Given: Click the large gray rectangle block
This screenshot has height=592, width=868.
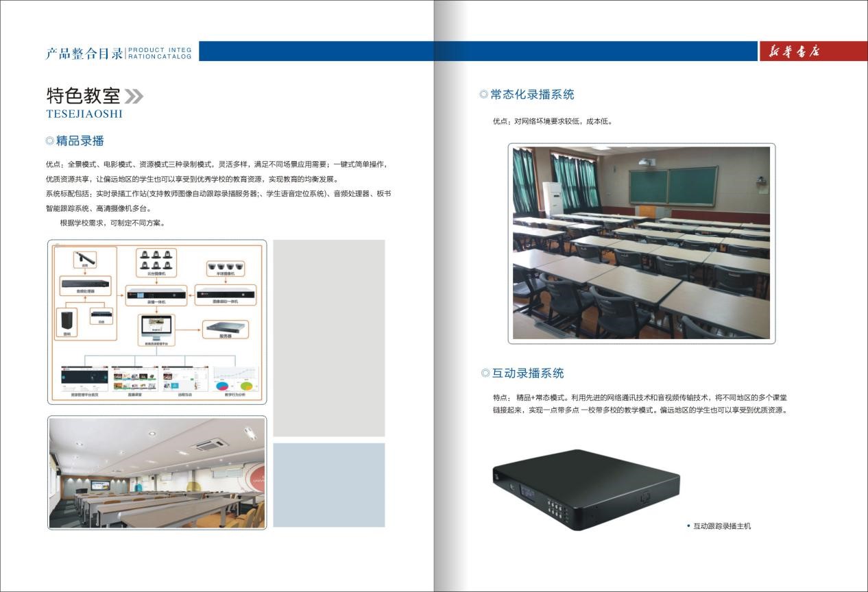Looking at the screenshot, I should coord(329,338).
